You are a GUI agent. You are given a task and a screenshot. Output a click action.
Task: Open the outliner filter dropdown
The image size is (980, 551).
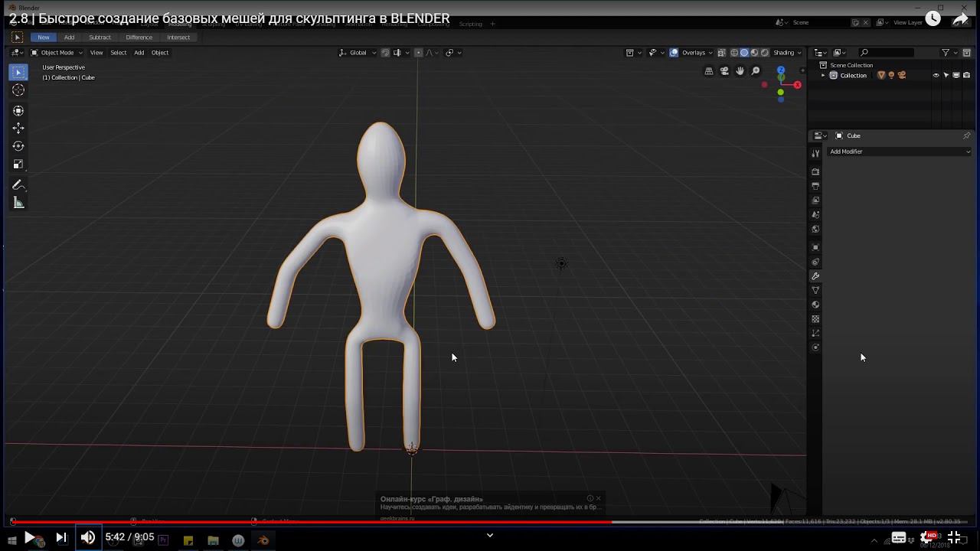pyautogui.click(x=949, y=53)
